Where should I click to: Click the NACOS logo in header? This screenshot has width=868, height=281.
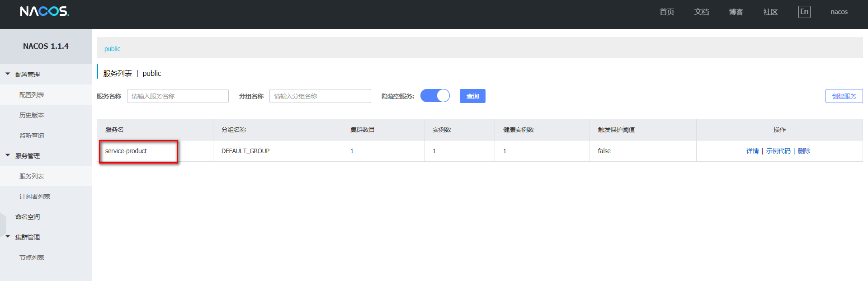pyautogui.click(x=45, y=11)
